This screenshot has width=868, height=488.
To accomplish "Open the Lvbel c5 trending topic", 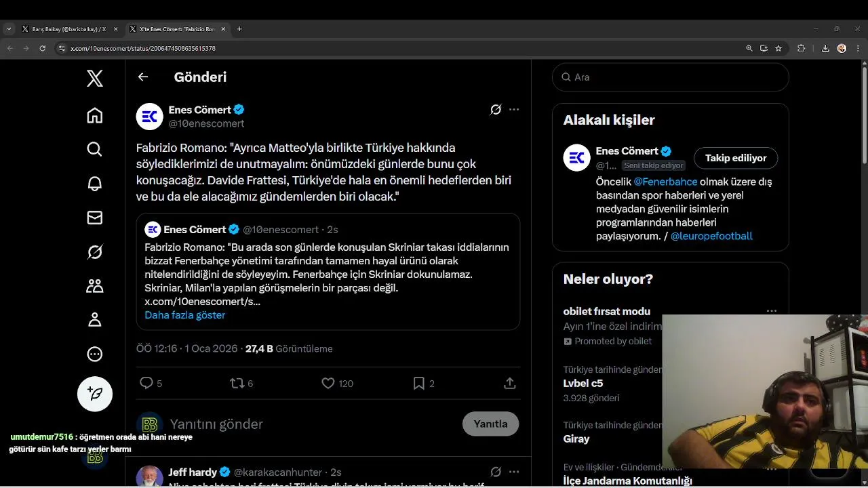I will (x=583, y=383).
